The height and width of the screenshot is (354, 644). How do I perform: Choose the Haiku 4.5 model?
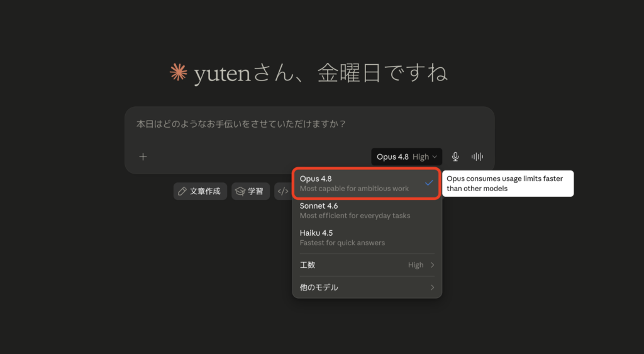pos(367,238)
